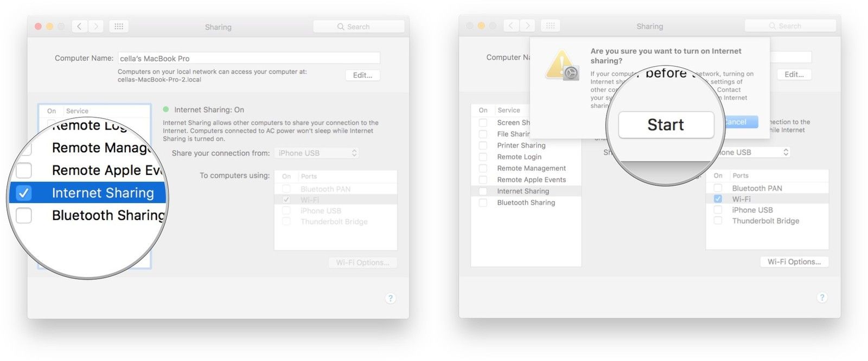Click the help question mark in left window
868x361 pixels.
pos(390,298)
